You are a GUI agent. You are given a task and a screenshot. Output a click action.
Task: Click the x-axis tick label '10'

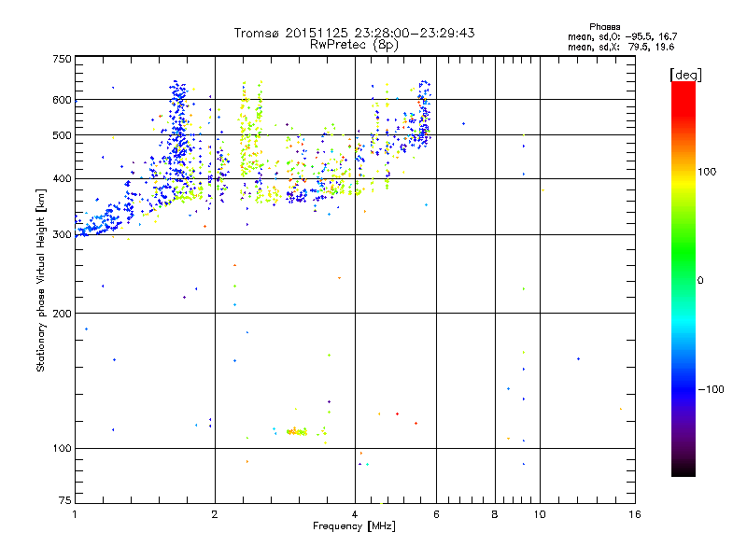[540, 514]
